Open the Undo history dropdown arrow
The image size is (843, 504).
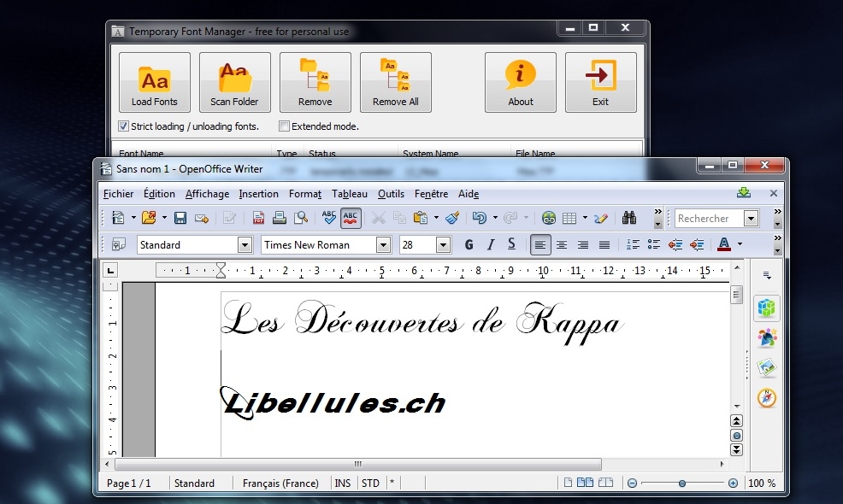coord(495,218)
